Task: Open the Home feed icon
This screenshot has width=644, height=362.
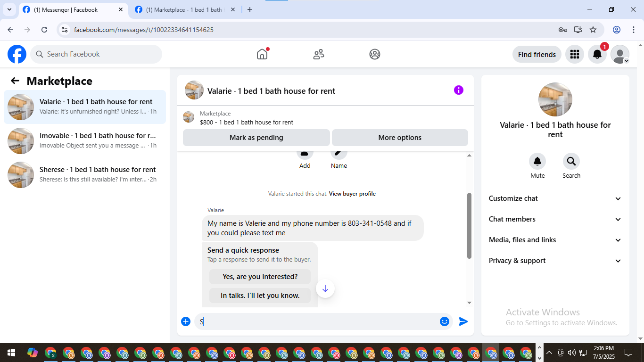Action: pyautogui.click(x=262, y=54)
